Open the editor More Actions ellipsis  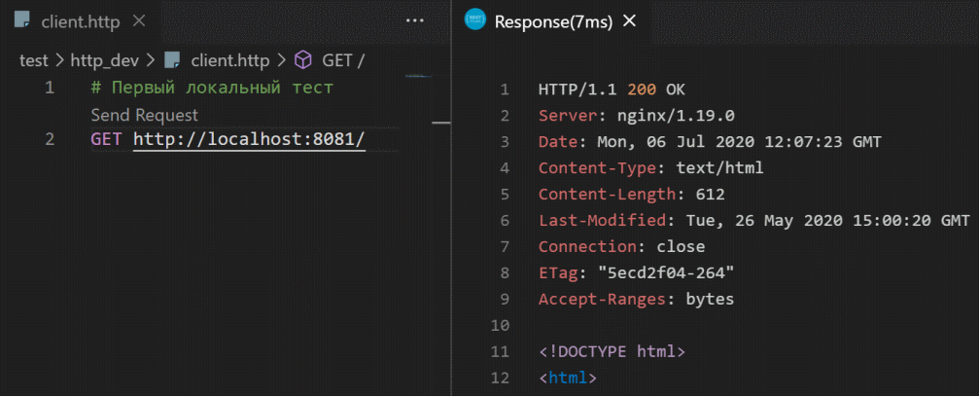(x=415, y=20)
